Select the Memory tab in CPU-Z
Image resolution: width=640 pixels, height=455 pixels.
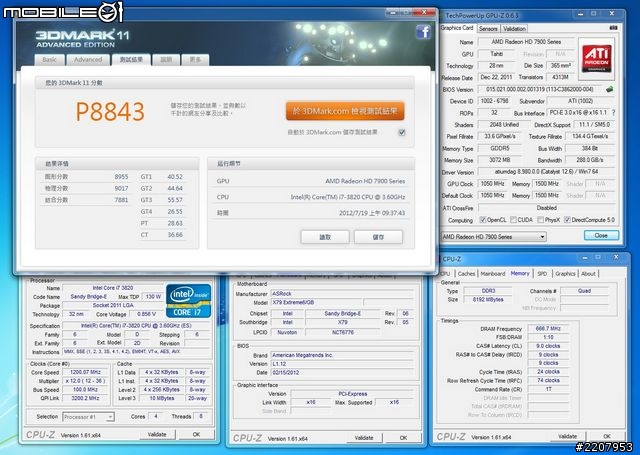click(x=520, y=273)
